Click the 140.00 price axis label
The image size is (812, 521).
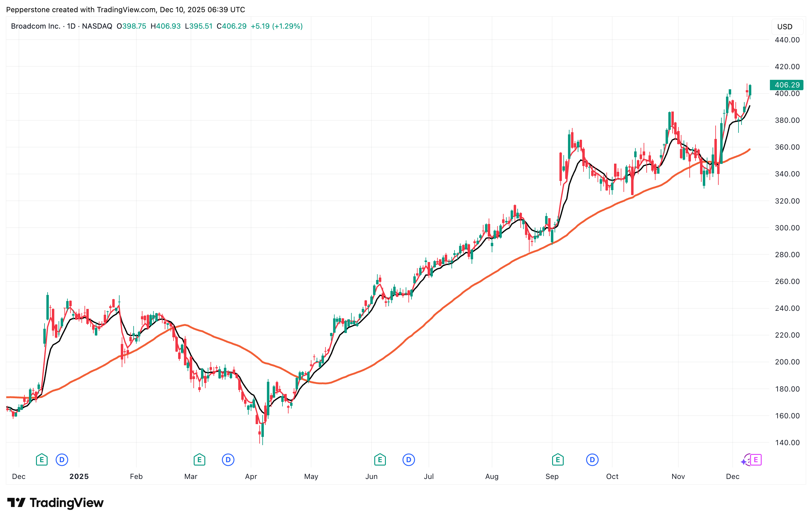pyautogui.click(x=787, y=442)
